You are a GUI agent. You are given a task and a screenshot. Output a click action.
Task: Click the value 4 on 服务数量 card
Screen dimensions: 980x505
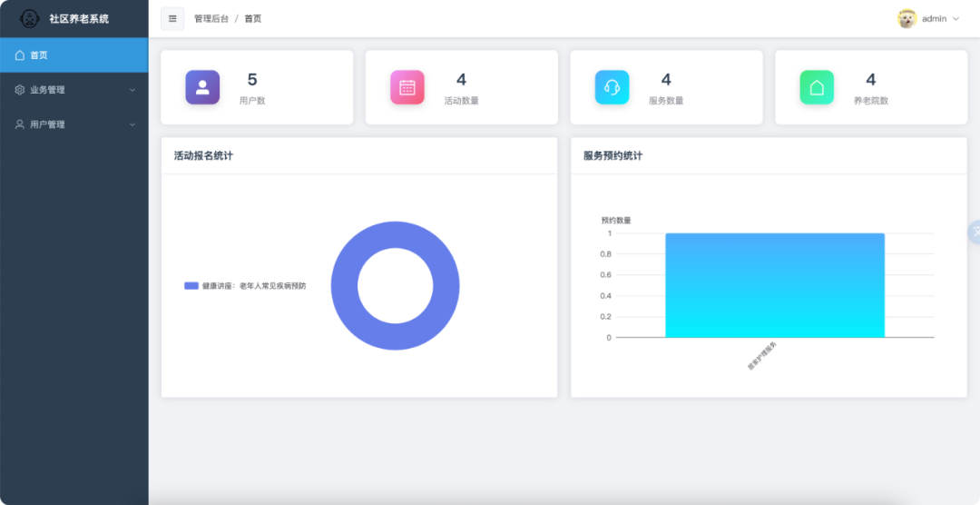666,79
